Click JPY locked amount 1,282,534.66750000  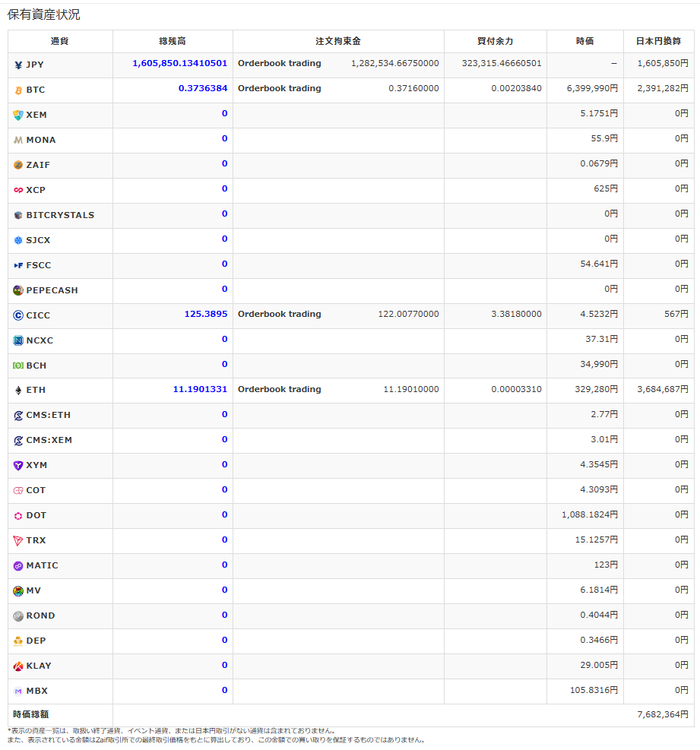[x=394, y=63]
